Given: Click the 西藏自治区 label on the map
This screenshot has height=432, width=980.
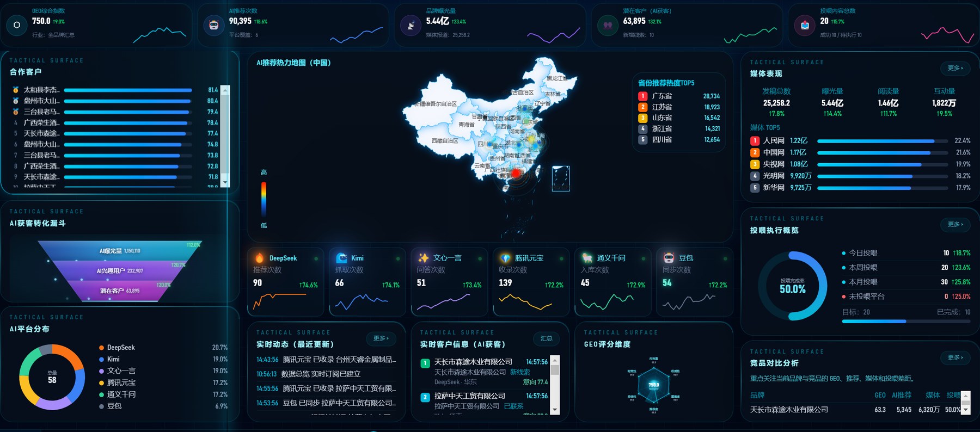Looking at the screenshot, I should click(445, 141).
